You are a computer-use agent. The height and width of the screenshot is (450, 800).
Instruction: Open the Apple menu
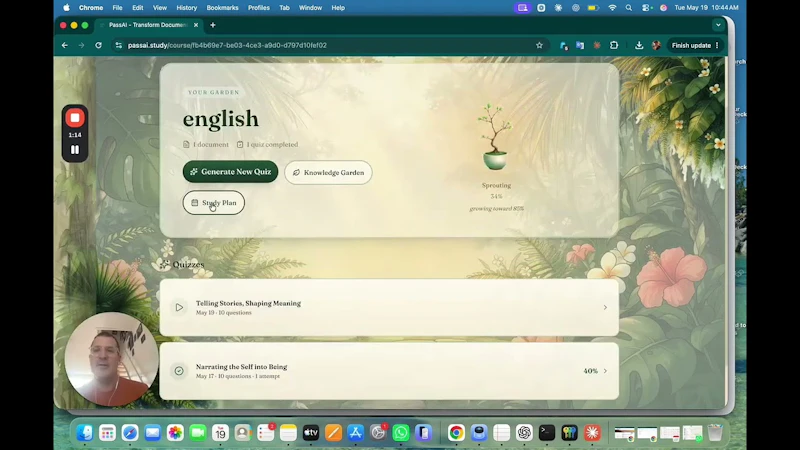tap(66, 8)
